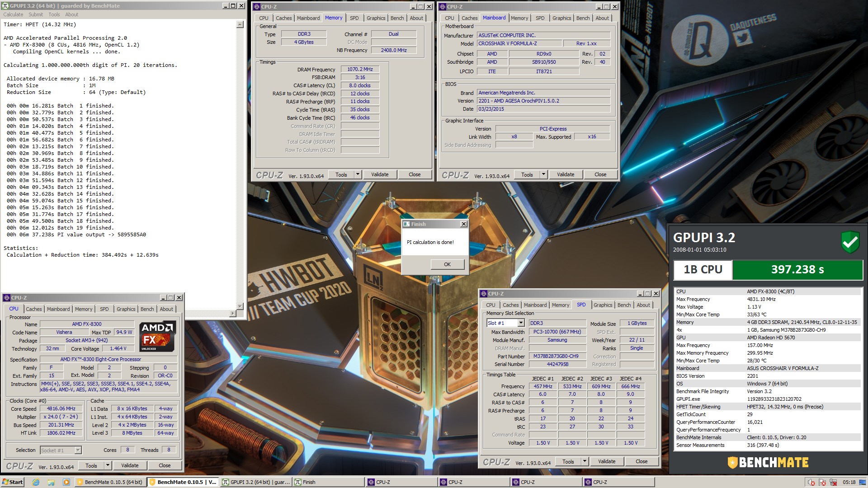Click the DRAM Frequency value 1070.2 MHz
This screenshot has width=868, height=488.
coord(360,69)
